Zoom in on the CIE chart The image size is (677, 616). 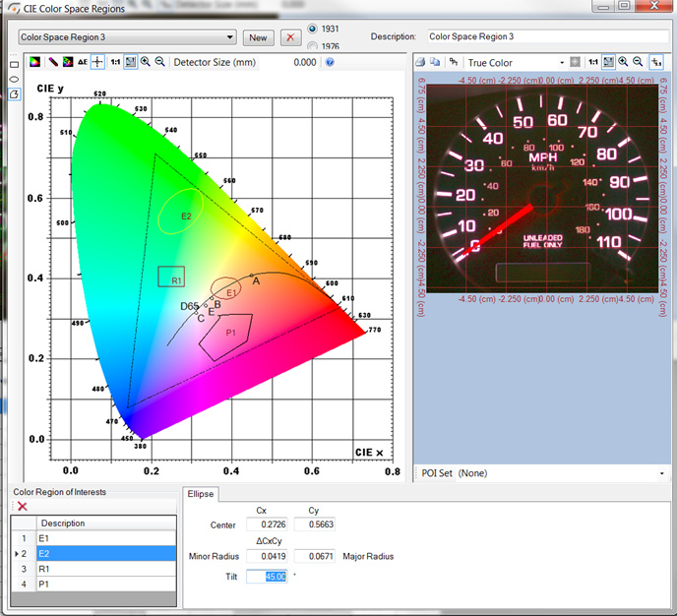click(x=146, y=62)
